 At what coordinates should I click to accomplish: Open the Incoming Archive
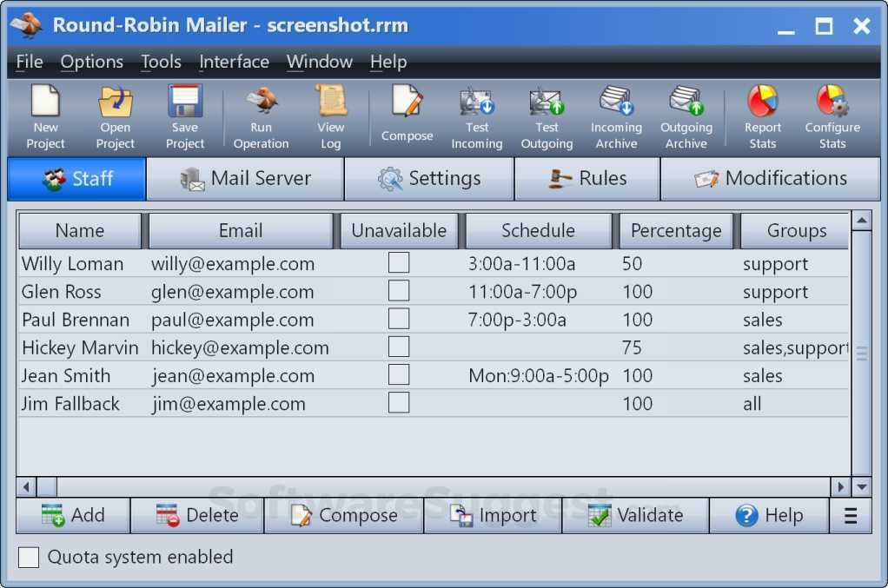616,118
